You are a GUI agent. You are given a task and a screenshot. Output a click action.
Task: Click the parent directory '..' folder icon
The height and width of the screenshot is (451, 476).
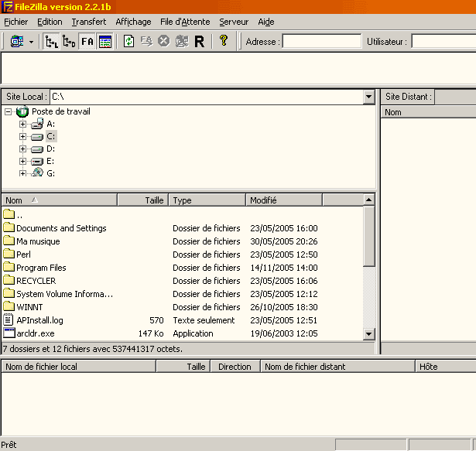9,214
